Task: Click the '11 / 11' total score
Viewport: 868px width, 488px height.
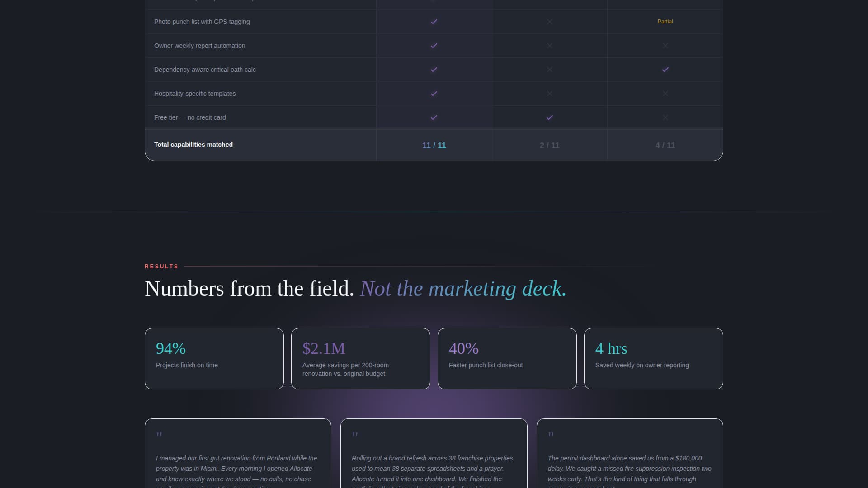Action: click(434, 145)
